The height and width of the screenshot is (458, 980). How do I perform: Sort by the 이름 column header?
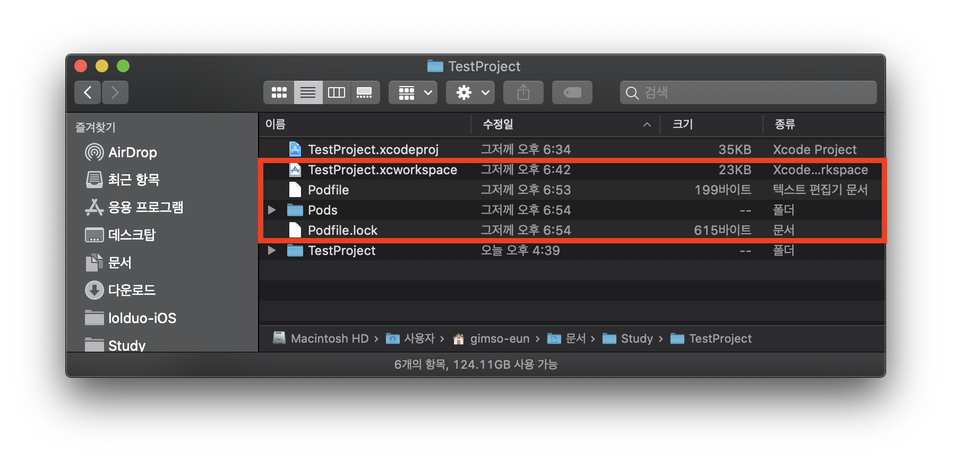(365, 124)
